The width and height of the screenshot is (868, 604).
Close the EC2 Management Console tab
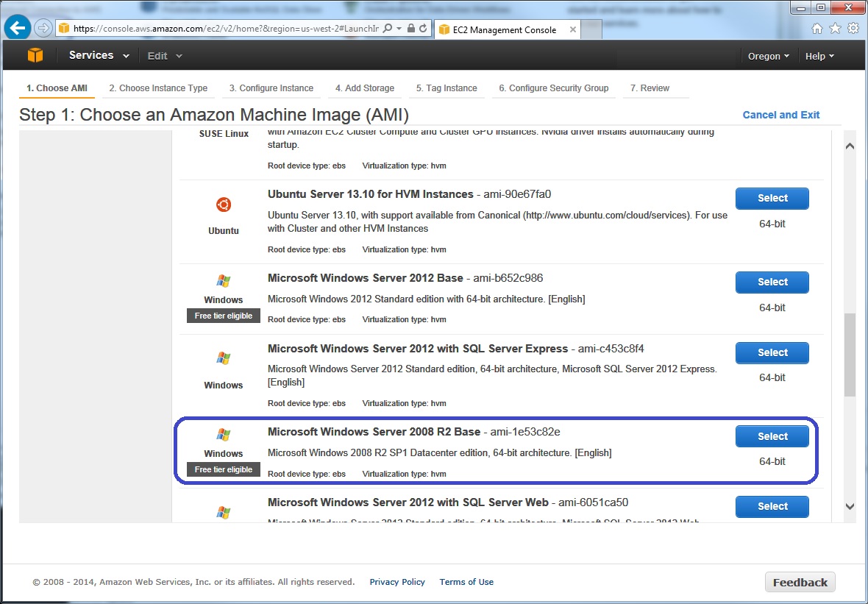click(x=573, y=30)
